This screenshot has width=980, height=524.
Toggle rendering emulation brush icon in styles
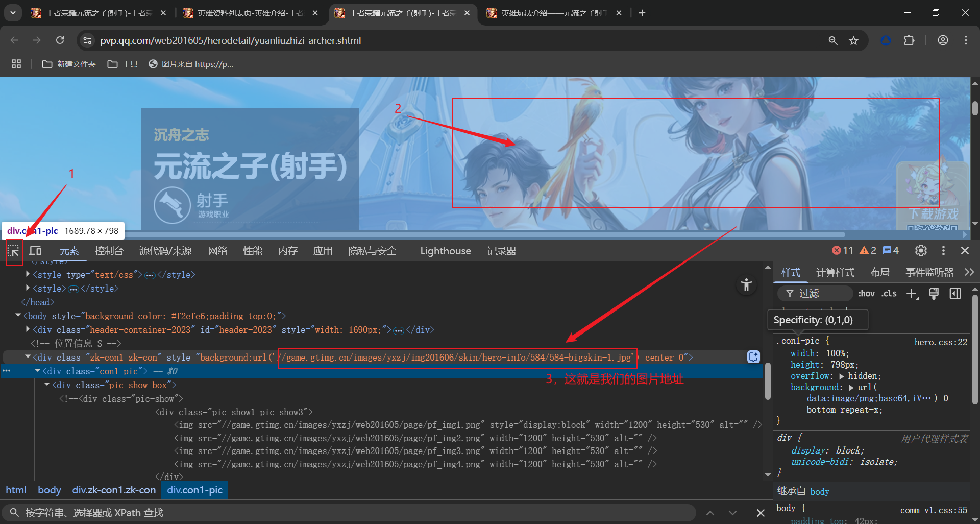934,294
